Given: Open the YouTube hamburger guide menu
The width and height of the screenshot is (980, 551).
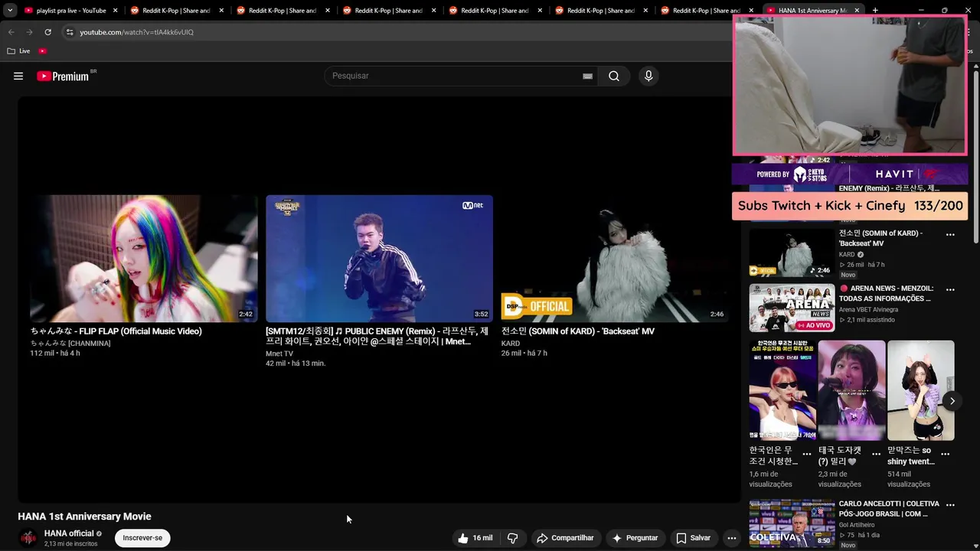Looking at the screenshot, I should [18, 76].
